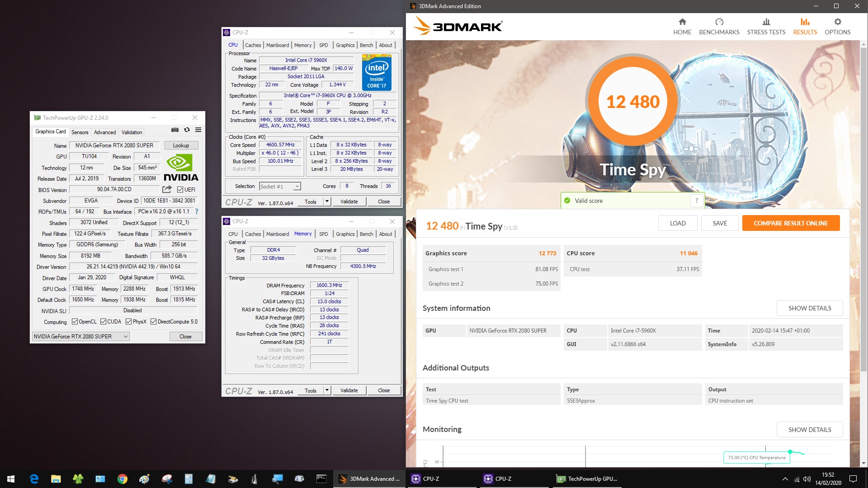This screenshot has height=488, width=868.
Task: Open 3DMark Options with the gear icon
Action: (837, 26)
